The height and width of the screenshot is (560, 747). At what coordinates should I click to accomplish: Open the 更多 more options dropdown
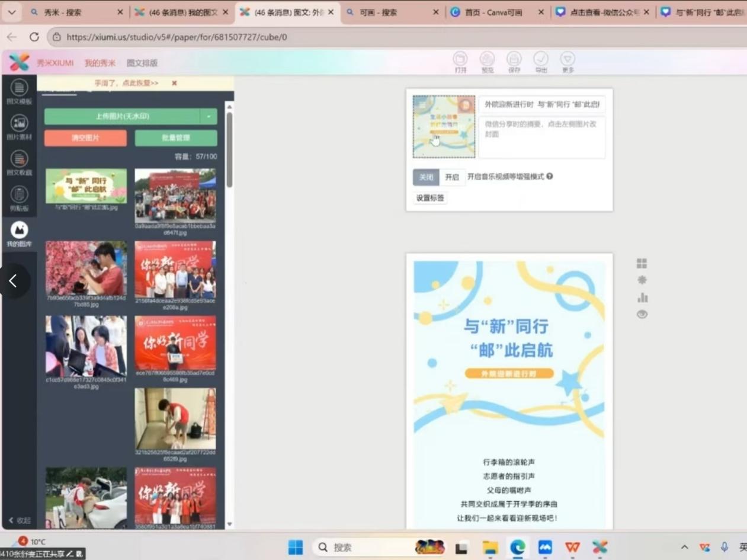568,61
